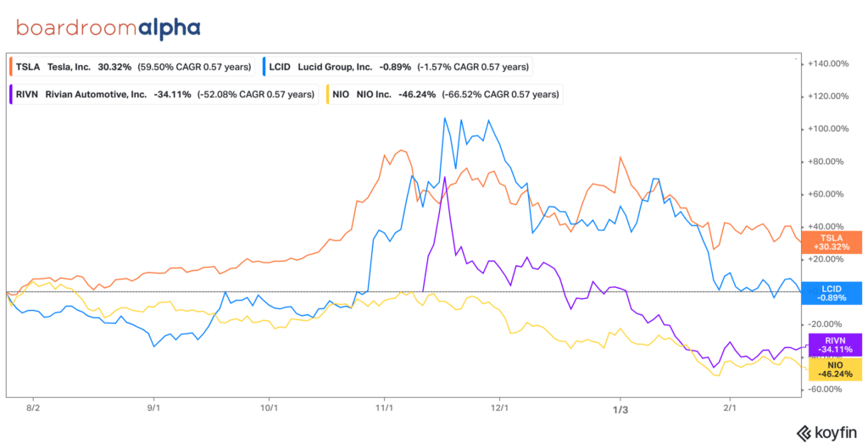The width and height of the screenshot is (868, 448).
Task: Click the +140.00% y-axis label
Action: pyautogui.click(x=829, y=64)
